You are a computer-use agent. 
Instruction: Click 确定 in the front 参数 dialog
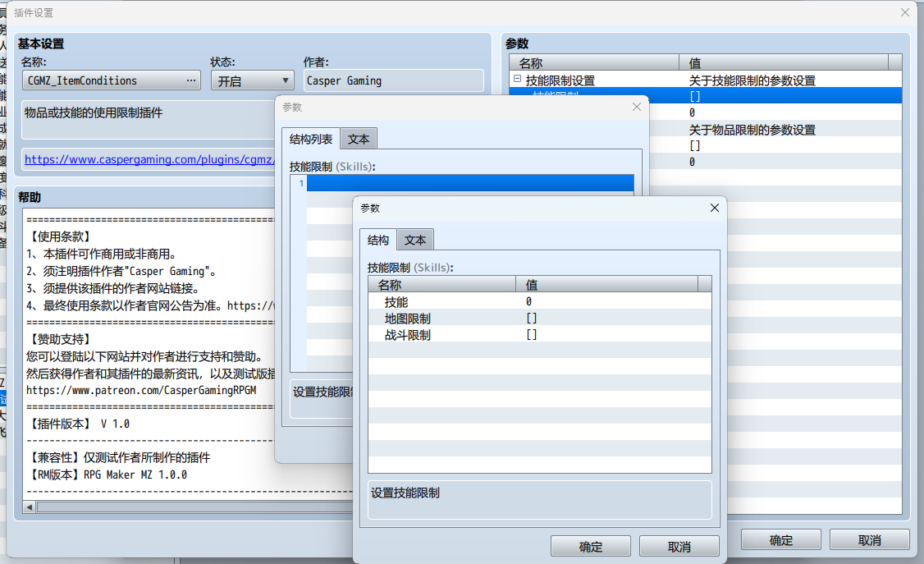coord(591,546)
